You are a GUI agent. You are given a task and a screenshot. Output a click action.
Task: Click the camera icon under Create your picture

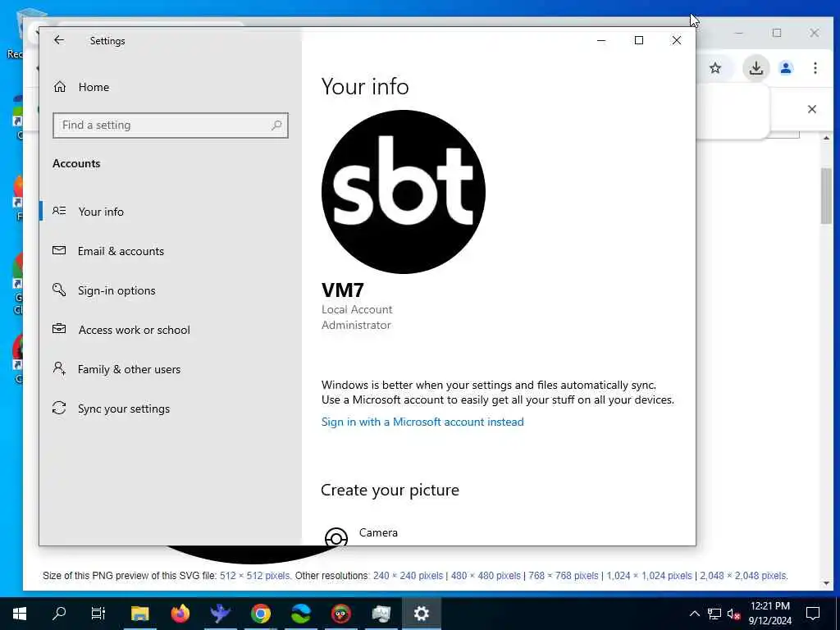[336, 536]
